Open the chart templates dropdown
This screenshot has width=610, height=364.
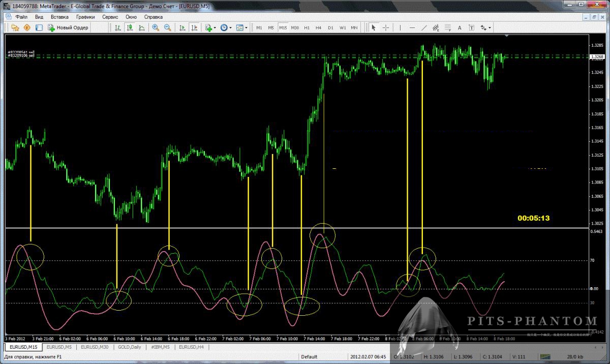coord(242,27)
